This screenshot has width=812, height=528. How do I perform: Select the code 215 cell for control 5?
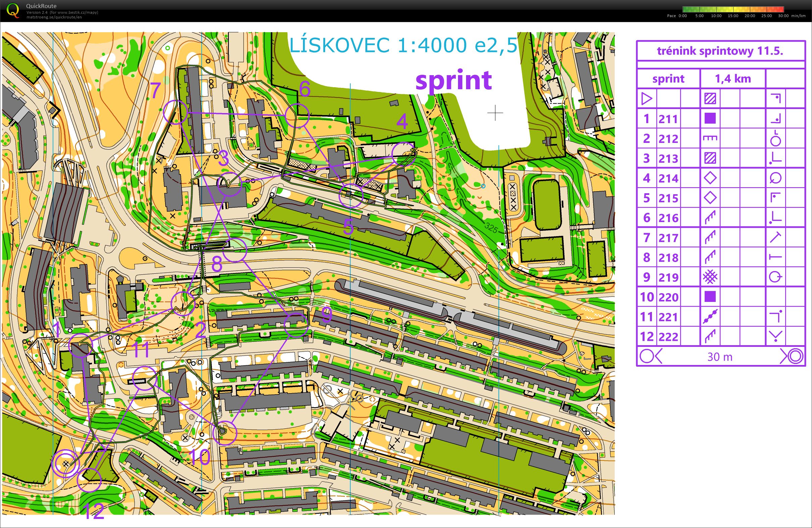pyautogui.click(x=668, y=198)
